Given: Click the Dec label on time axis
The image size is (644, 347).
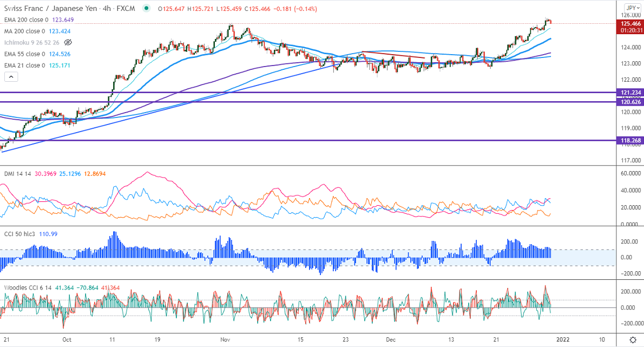Looking at the screenshot, I should tap(391, 339).
